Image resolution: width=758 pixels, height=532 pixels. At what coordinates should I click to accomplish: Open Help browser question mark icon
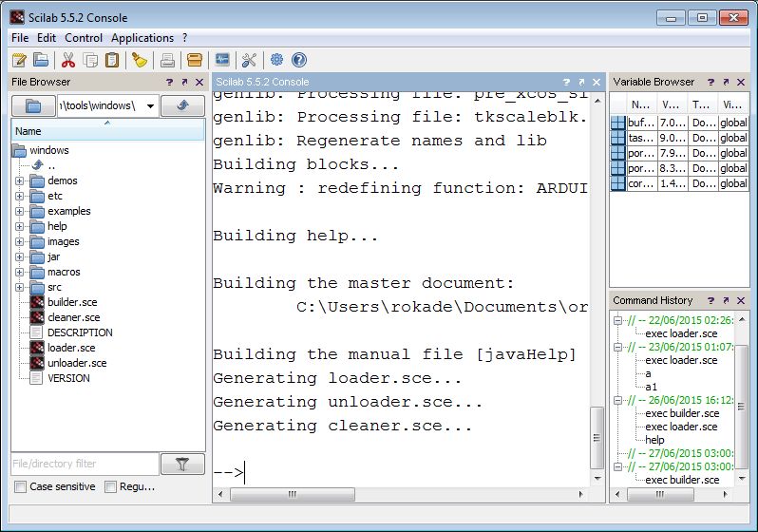point(299,60)
